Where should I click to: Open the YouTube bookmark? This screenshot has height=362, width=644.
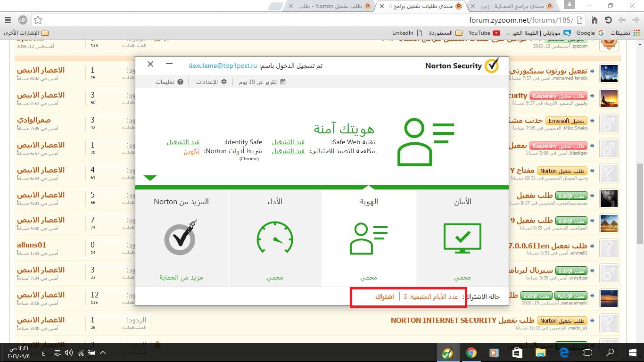click(484, 33)
